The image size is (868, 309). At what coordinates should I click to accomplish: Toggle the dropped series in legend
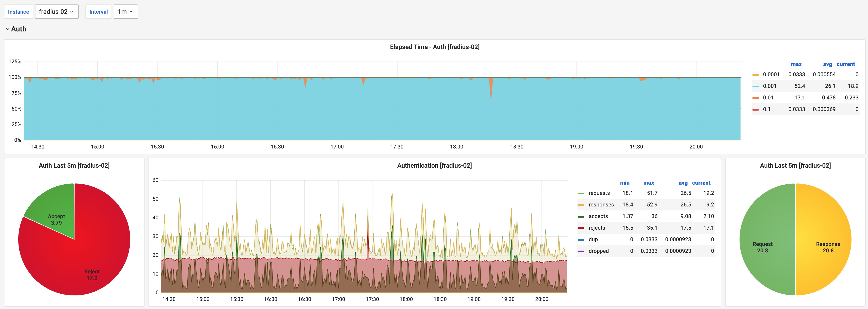tap(598, 251)
